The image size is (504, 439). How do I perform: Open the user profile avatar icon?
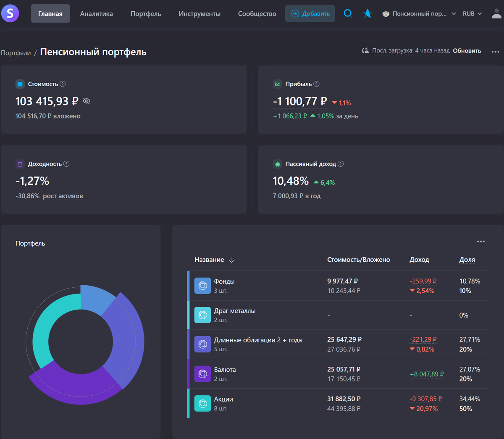click(x=496, y=13)
